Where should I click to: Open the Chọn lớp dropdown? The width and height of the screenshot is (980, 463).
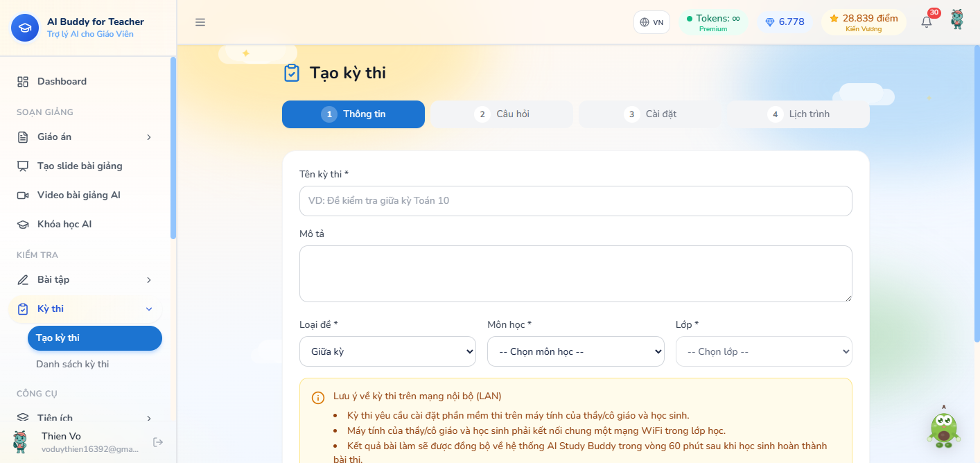(764, 351)
